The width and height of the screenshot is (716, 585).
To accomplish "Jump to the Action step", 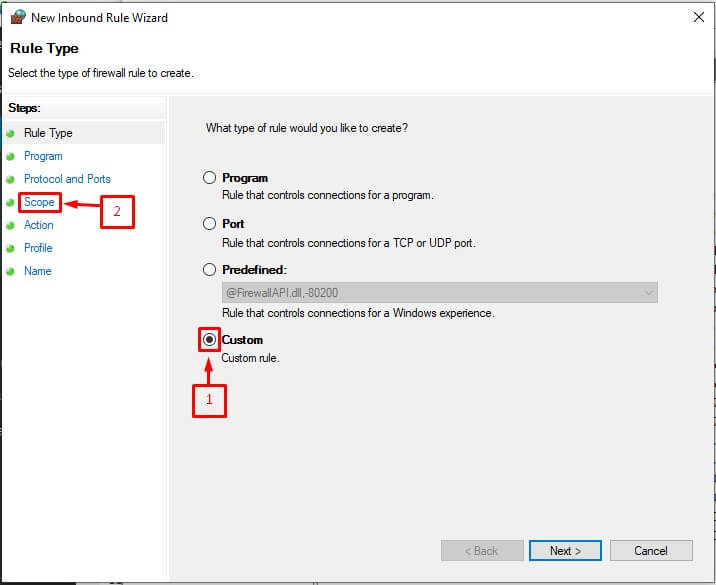I will [39, 225].
